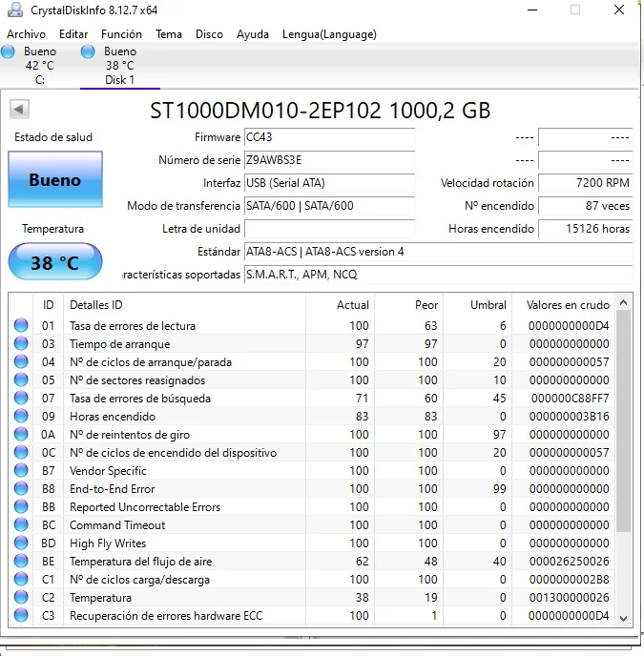Open the Función menu
The image size is (644, 656).
121,34
